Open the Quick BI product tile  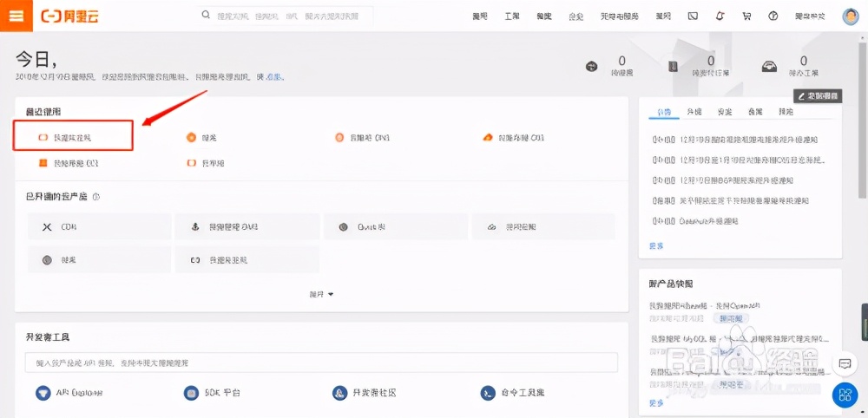pyautogui.click(x=395, y=226)
